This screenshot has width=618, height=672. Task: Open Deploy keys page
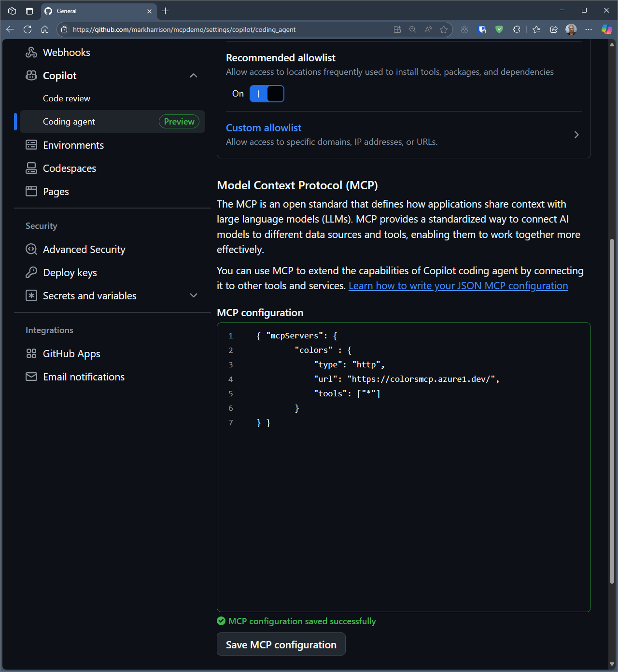70,273
